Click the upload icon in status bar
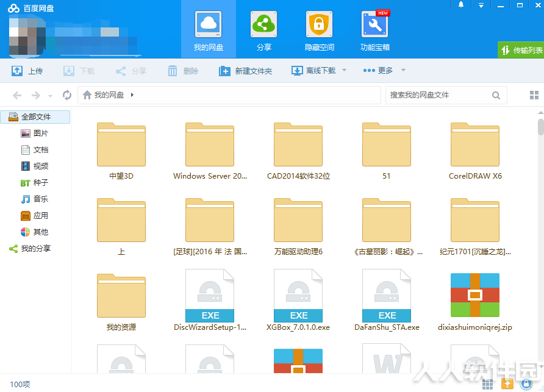The width and height of the screenshot is (544, 392). pyautogui.click(x=507, y=383)
